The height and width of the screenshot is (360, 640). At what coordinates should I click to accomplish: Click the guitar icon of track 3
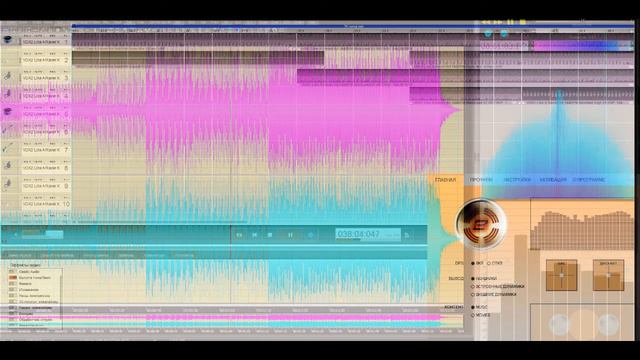click(x=8, y=76)
